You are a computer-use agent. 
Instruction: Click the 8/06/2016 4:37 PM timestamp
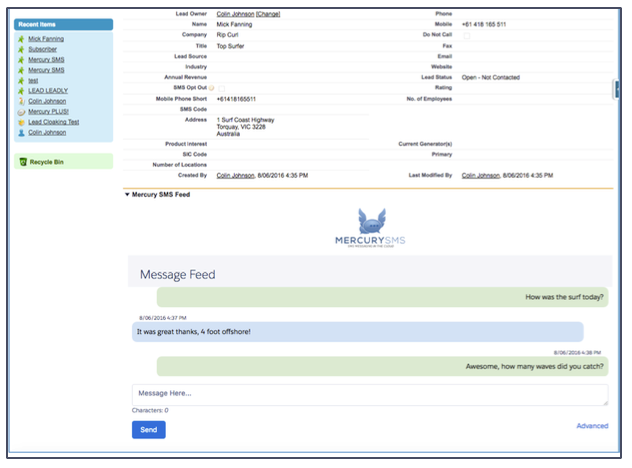[x=163, y=318]
